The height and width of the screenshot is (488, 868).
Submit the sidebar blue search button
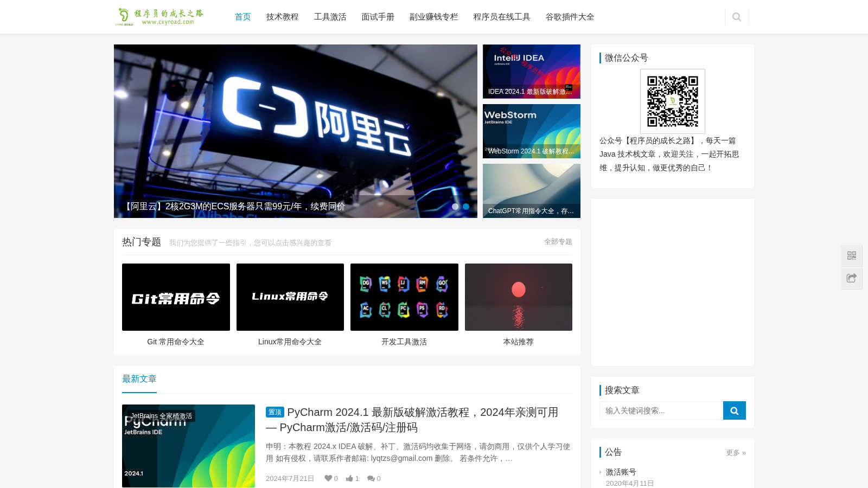[735, 410]
